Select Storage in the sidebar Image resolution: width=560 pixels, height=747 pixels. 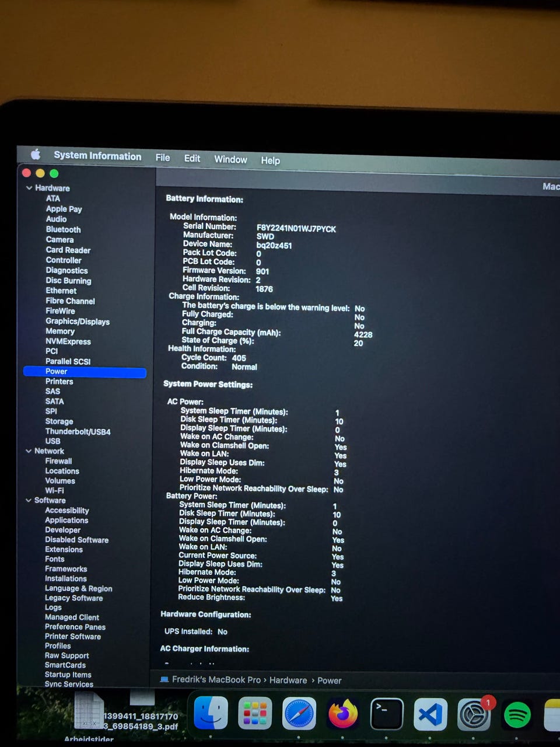[60, 421]
